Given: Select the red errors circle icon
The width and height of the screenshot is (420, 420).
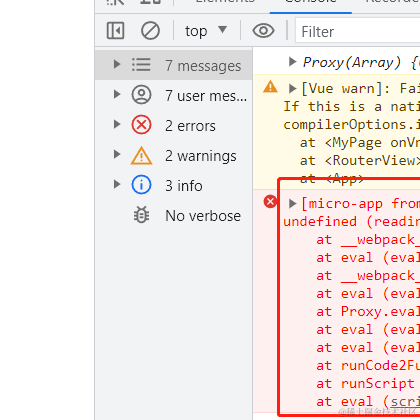Looking at the screenshot, I should 141,125.
